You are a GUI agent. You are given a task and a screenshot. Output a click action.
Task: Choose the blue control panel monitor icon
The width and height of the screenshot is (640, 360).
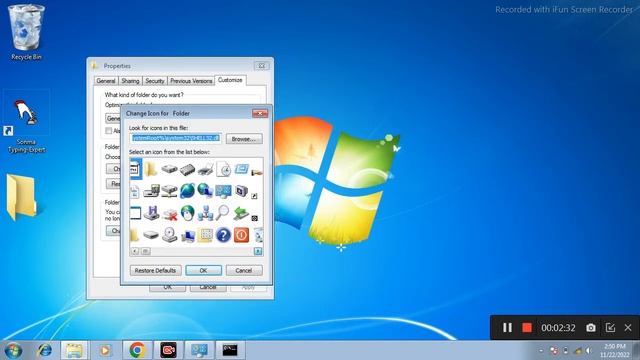tap(223, 191)
